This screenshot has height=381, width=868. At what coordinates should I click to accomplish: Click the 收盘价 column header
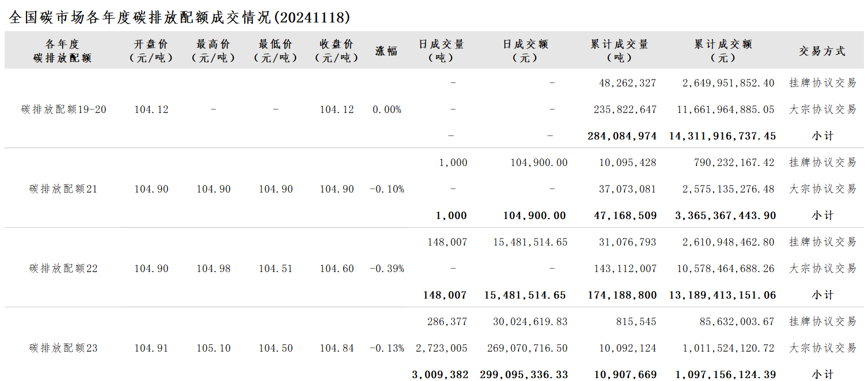pos(337,51)
